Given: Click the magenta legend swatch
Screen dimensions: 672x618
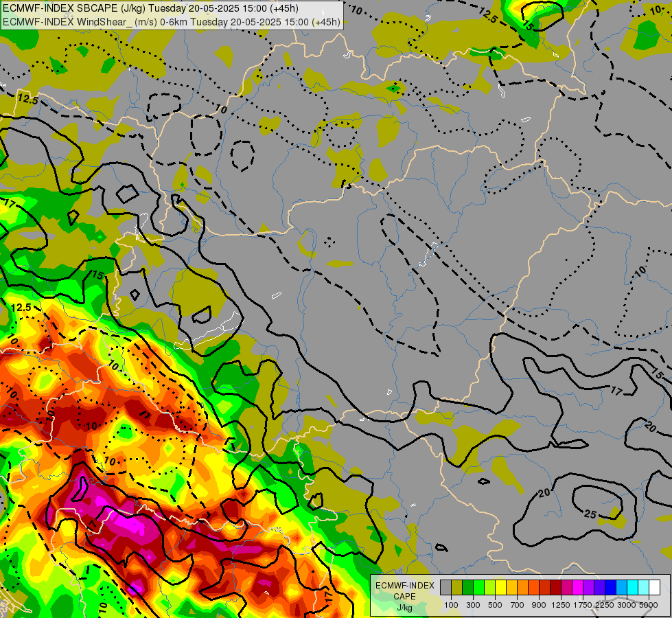Looking at the screenshot, I should pos(577,588).
